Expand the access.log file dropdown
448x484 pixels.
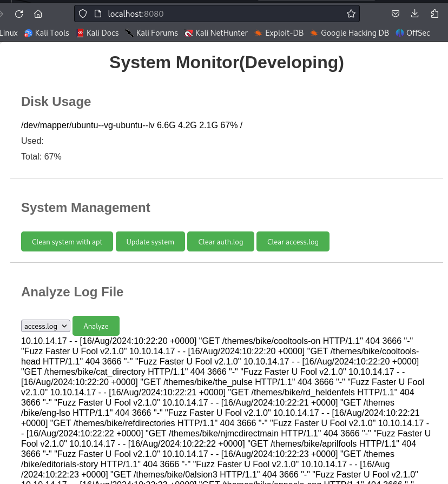45,326
